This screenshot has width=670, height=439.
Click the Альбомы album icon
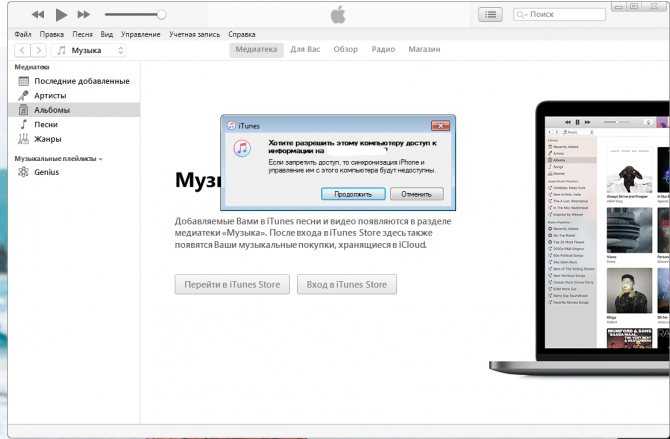(24, 110)
